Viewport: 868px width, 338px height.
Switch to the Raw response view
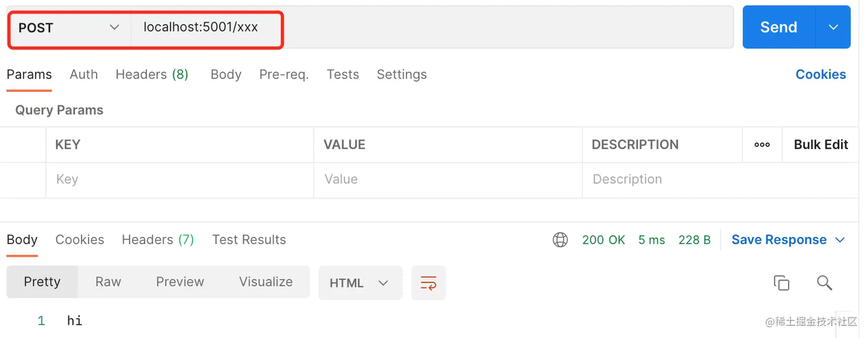click(108, 282)
